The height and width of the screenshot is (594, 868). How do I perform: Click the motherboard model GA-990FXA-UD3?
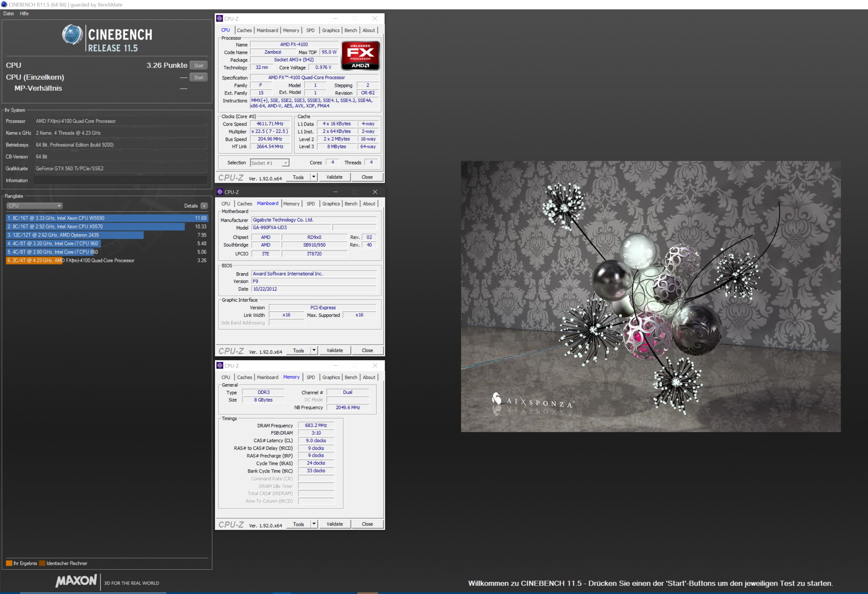[x=291, y=228]
